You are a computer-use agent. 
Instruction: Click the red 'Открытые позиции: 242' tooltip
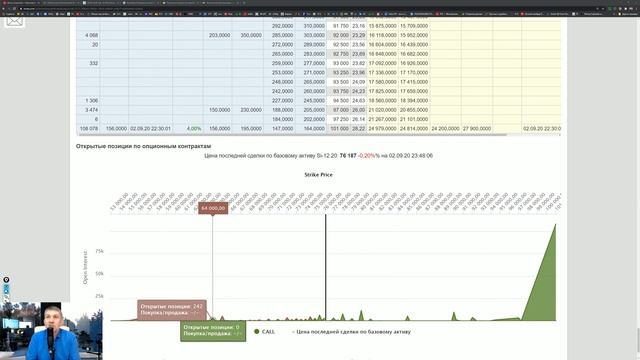pyautogui.click(x=172, y=309)
